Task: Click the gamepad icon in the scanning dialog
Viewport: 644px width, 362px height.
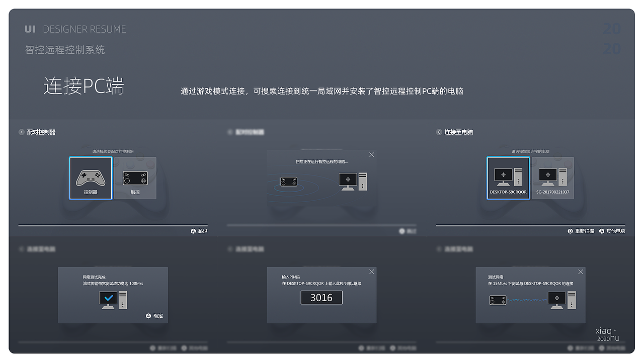Action: (x=289, y=182)
